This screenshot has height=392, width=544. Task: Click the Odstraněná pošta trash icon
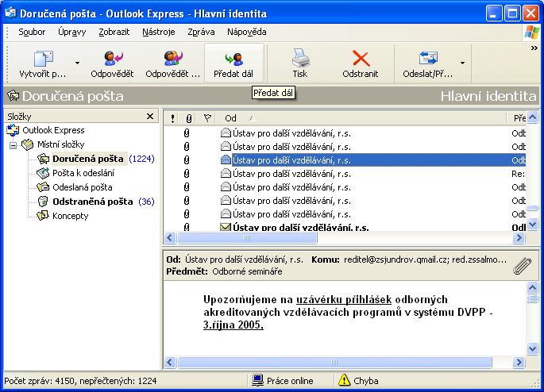click(x=43, y=202)
